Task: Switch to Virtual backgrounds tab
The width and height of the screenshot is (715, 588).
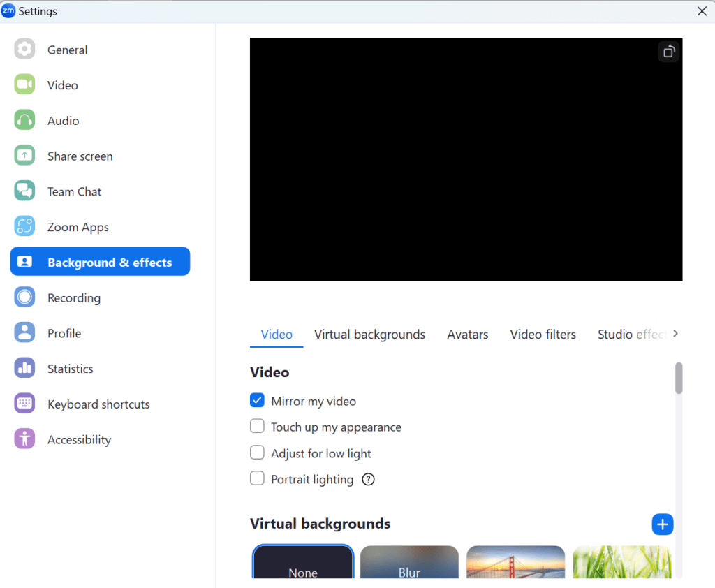Action: pyautogui.click(x=369, y=334)
